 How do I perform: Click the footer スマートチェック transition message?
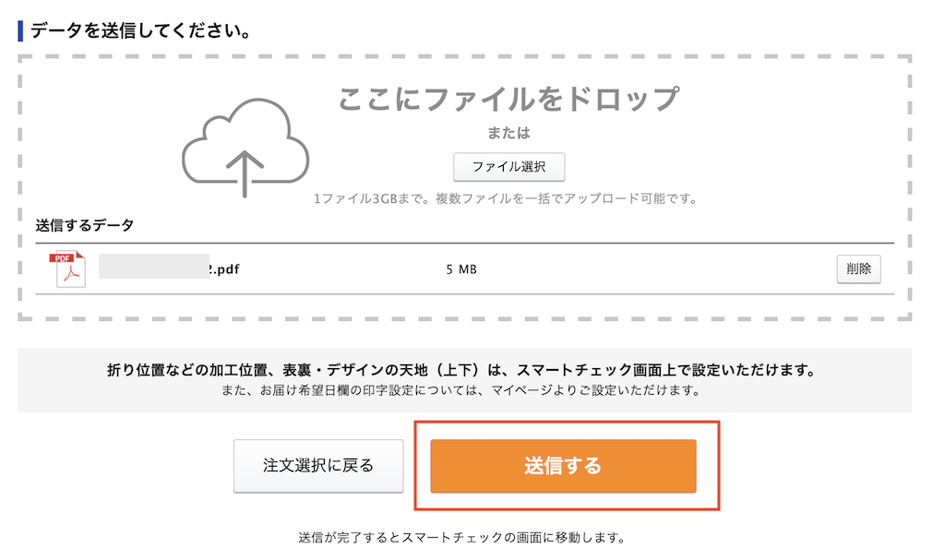click(x=463, y=537)
